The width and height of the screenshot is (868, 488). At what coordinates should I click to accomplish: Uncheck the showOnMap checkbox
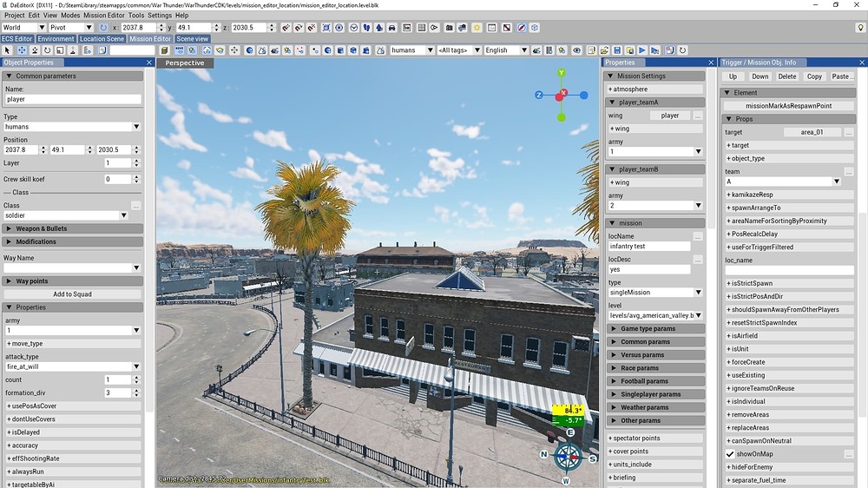tap(730, 454)
